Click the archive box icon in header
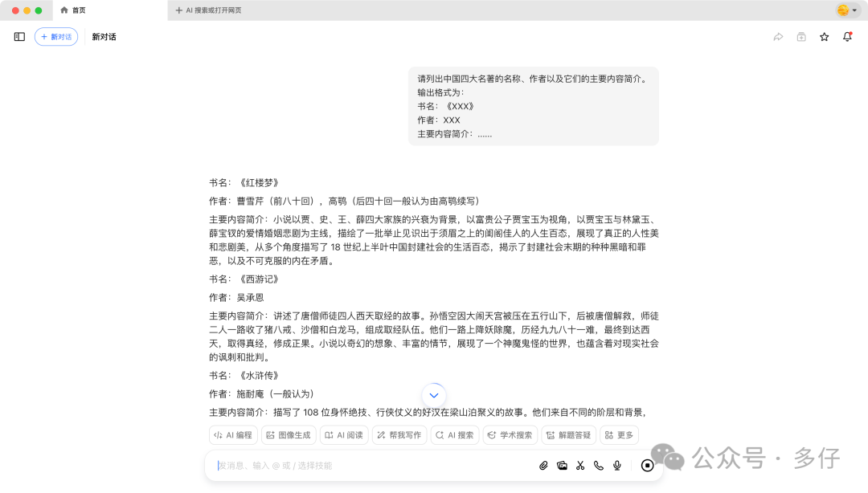Screen dimensions: 868x493 801,36
